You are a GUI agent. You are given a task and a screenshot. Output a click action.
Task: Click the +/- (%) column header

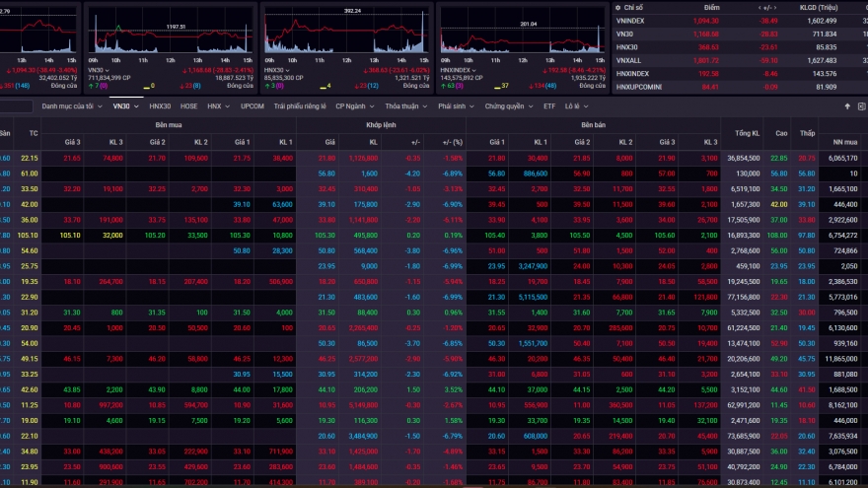pyautogui.click(x=452, y=142)
